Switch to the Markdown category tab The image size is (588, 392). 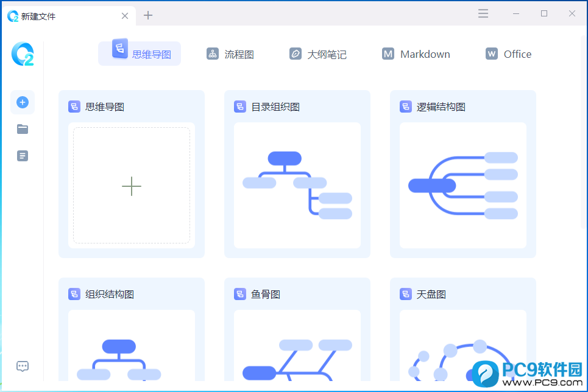click(416, 54)
